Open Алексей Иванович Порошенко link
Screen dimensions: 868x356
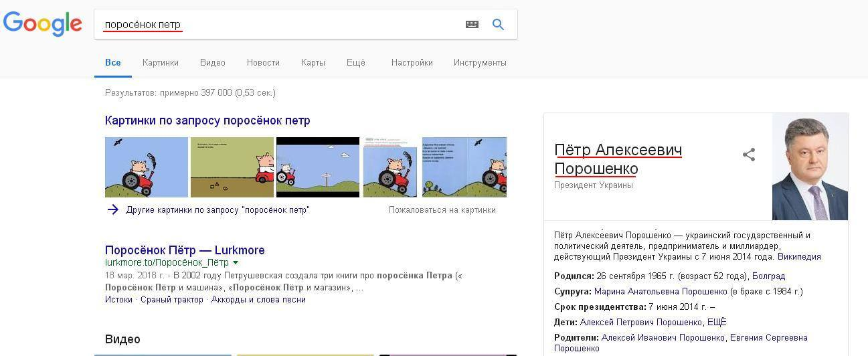[663, 337]
